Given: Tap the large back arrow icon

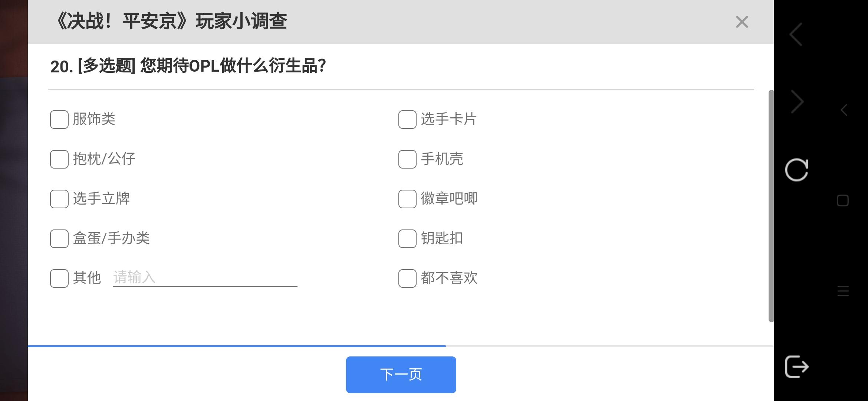Looking at the screenshot, I should (796, 34).
